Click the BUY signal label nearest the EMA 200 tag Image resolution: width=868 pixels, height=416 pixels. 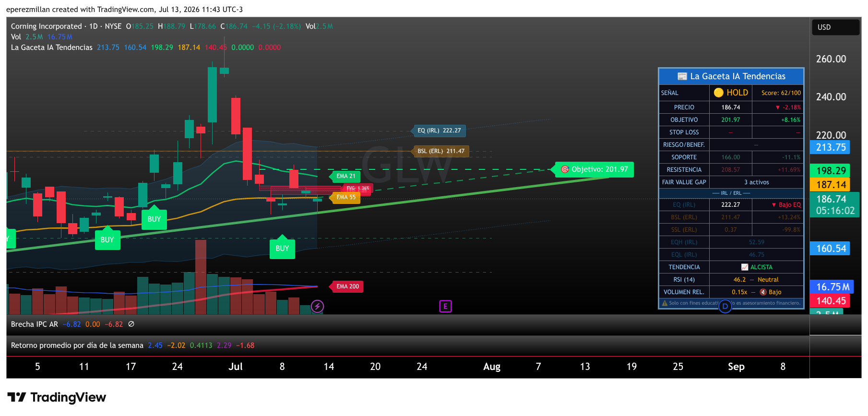tap(282, 248)
